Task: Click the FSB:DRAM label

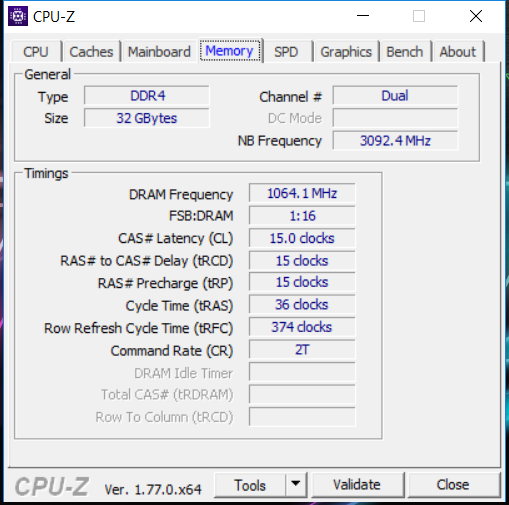Action: click(201, 216)
